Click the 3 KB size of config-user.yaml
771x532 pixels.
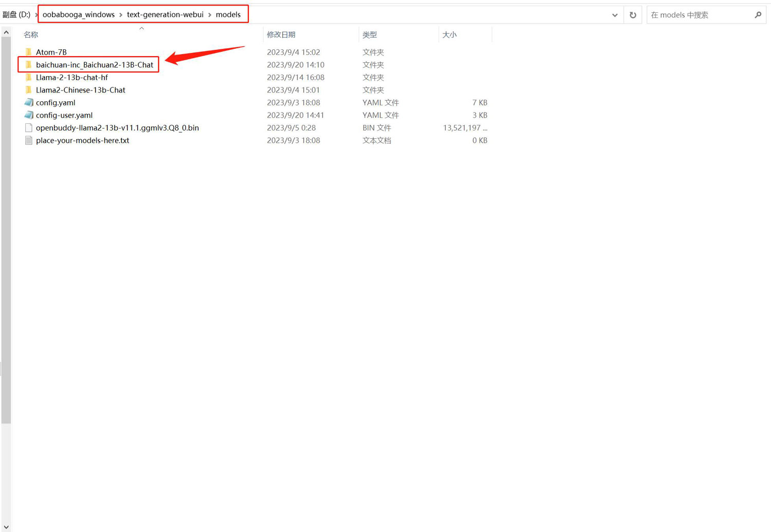tap(480, 115)
